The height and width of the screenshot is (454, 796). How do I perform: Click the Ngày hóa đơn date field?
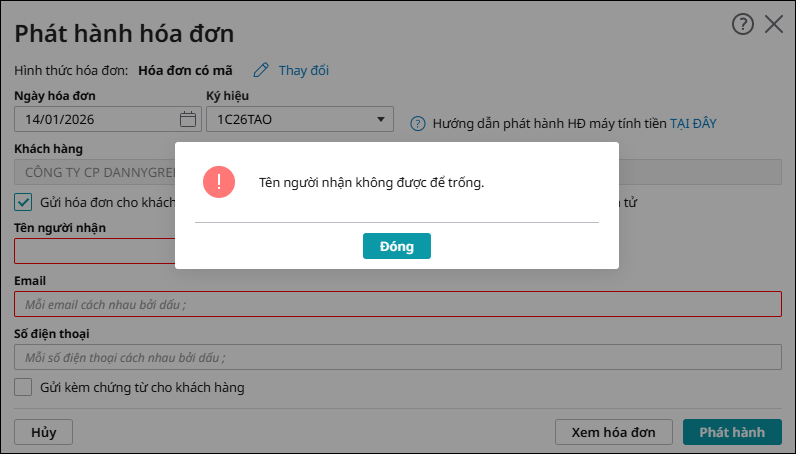pos(95,120)
